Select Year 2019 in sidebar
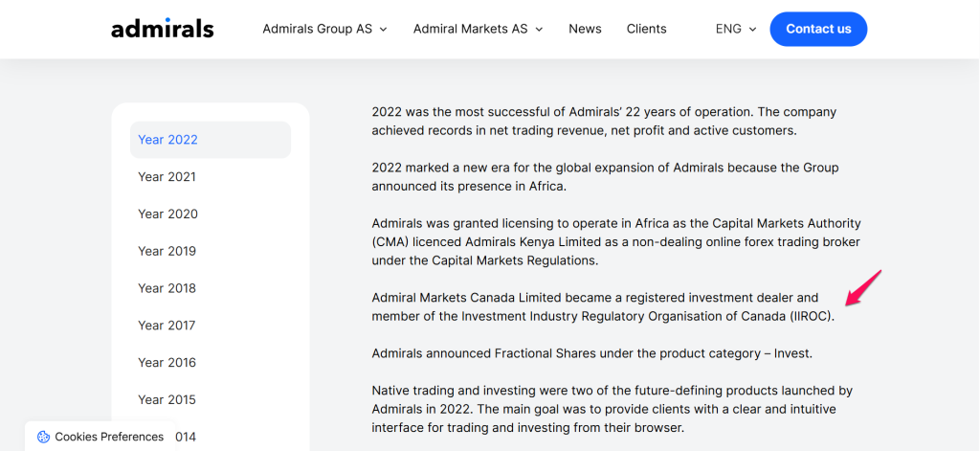 click(167, 252)
